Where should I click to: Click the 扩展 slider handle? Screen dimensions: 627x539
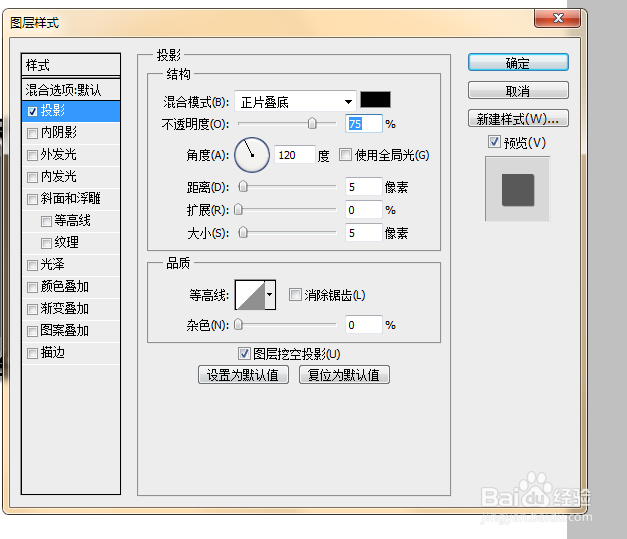238,209
